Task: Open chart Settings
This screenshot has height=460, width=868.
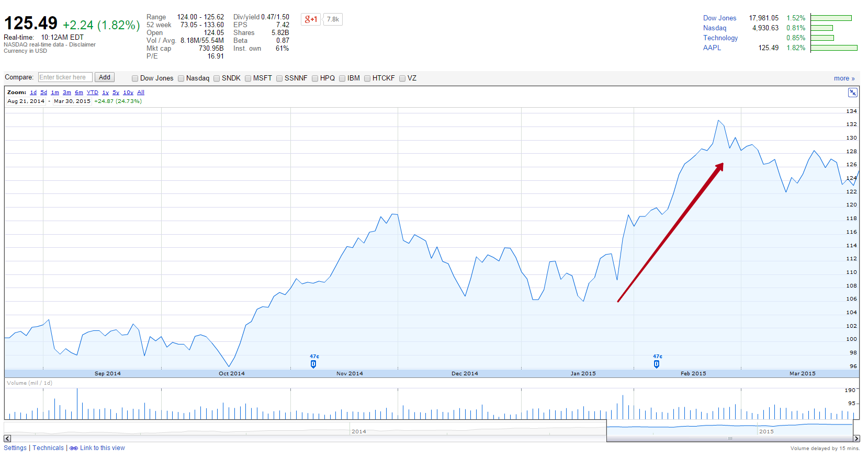Action: pyautogui.click(x=15, y=448)
